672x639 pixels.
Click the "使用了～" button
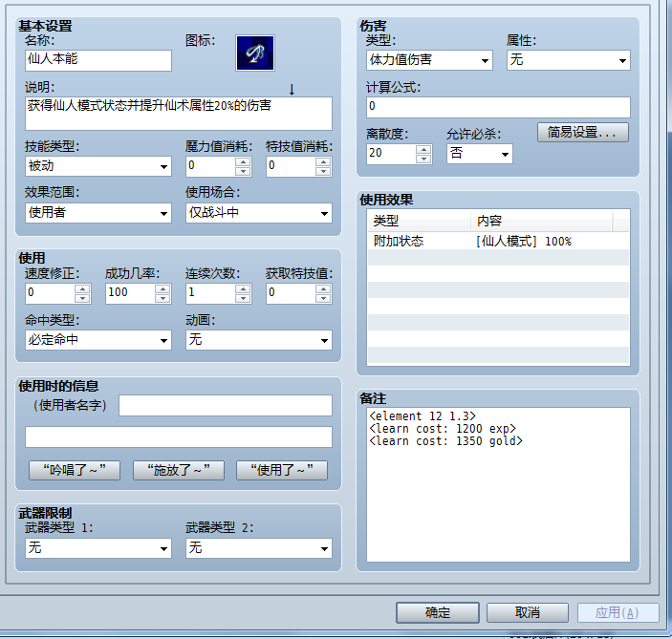tap(282, 470)
